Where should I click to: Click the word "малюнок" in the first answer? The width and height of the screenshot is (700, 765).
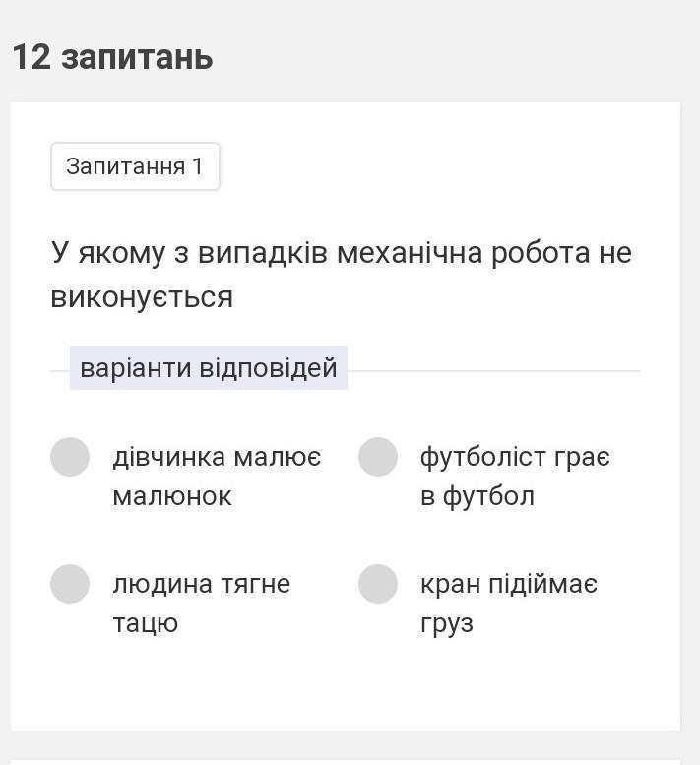pyautogui.click(x=172, y=496)
